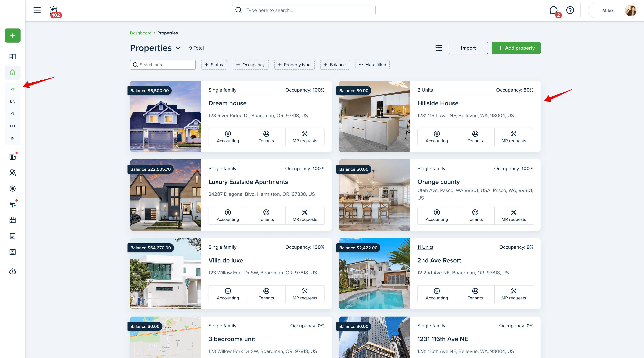Screen dimensions: 644x358
Task: Open MR requests for Hillside House
Action: [513, 137]
